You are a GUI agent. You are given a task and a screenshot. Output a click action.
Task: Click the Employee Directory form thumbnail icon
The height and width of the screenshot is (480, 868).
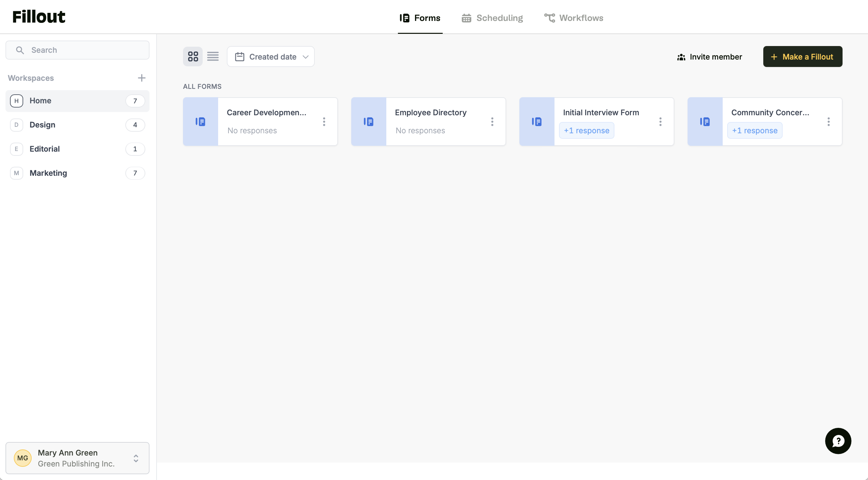tap(369, 121)
